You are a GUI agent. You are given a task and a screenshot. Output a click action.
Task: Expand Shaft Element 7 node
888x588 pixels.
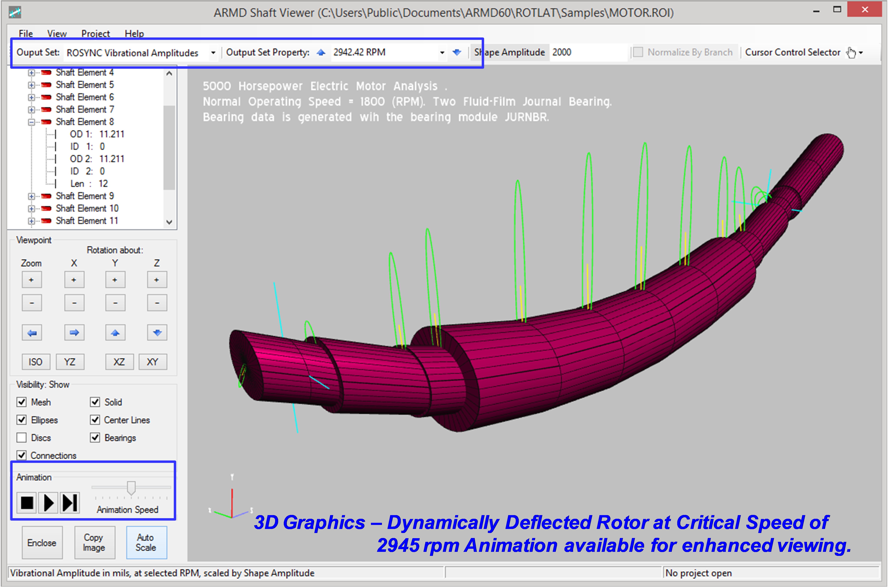32,110
